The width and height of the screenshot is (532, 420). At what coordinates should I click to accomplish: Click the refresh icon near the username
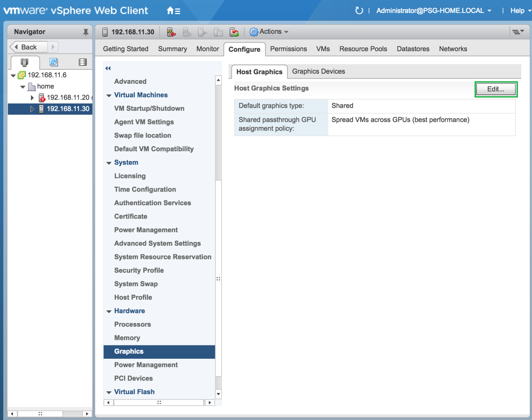click(x=359, y=10)
